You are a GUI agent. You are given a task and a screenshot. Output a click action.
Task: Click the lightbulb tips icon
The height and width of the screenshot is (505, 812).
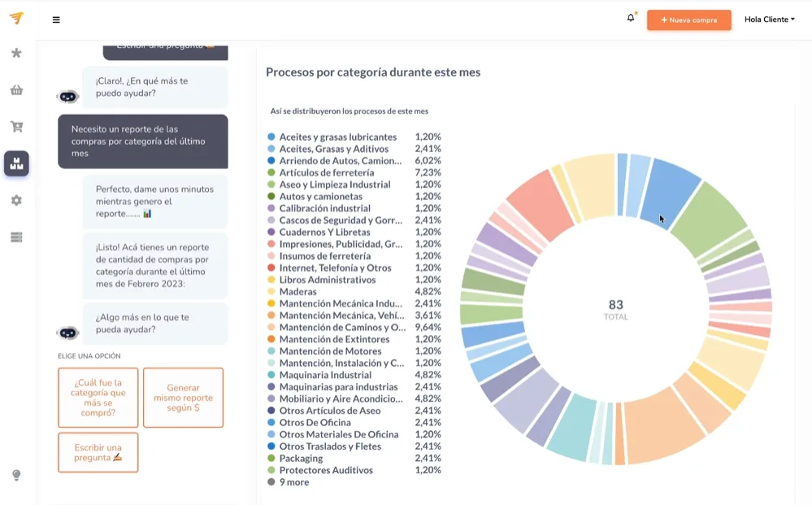tap(16, 475)
